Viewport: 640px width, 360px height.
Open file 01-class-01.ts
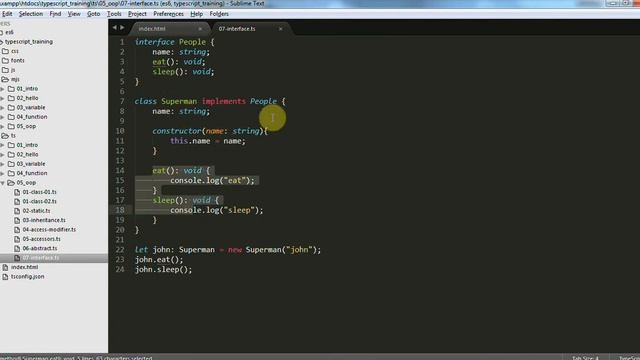coord(40,192)
